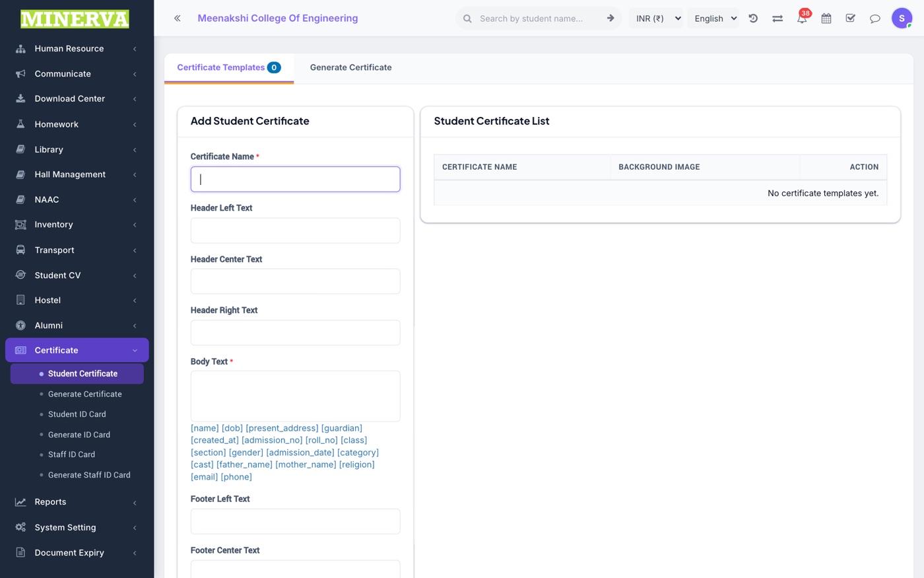
Task: Switch to the Generate Certificate tab
Action: pyautogui.click(x=350, y=67)
